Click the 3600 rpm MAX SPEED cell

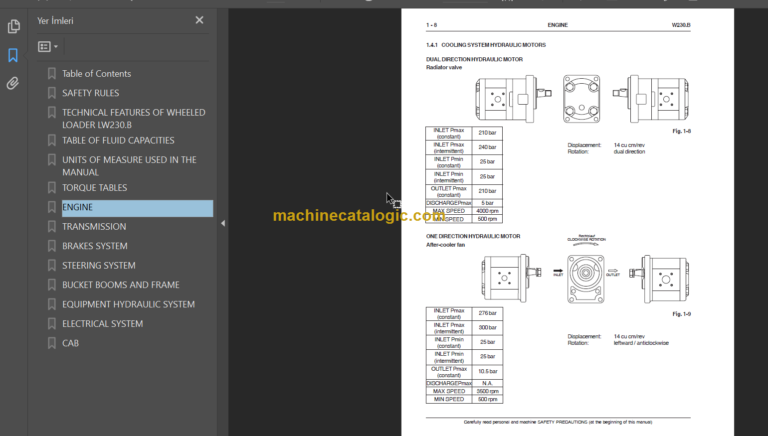click(488, 391)
